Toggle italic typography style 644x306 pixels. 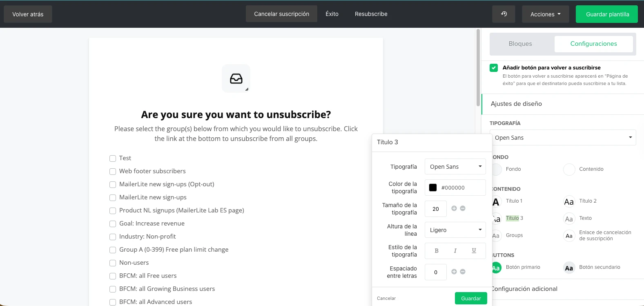click(455, 251)
